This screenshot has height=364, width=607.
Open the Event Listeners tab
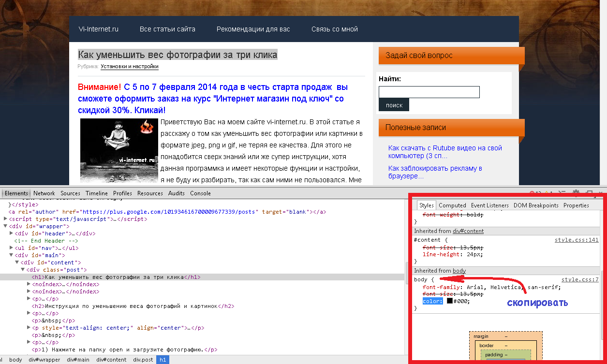tap(489, 205)
